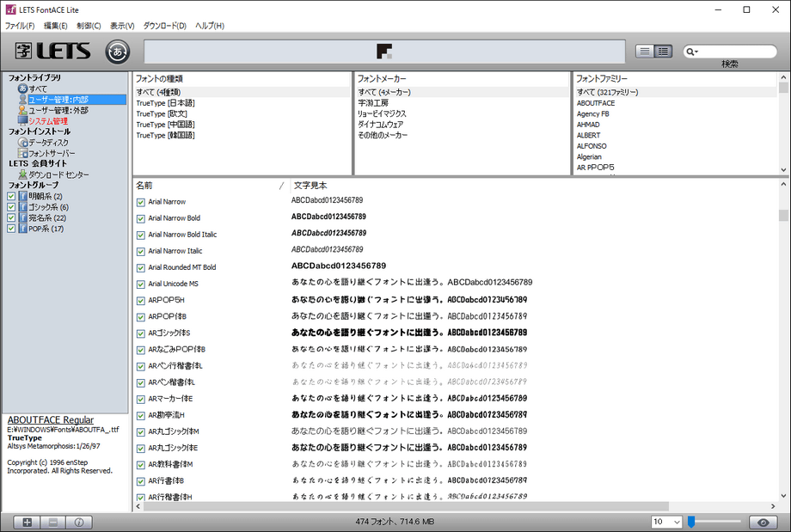Open データディスク install item
Image resolution: width=791 pixels, height=532 pixels.
tap(43, 143)
